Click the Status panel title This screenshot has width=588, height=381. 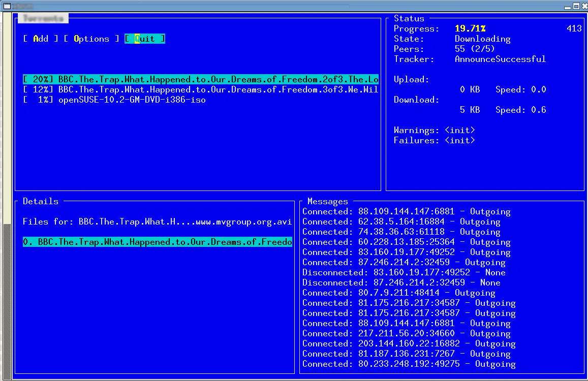click(x=409, y=18)
